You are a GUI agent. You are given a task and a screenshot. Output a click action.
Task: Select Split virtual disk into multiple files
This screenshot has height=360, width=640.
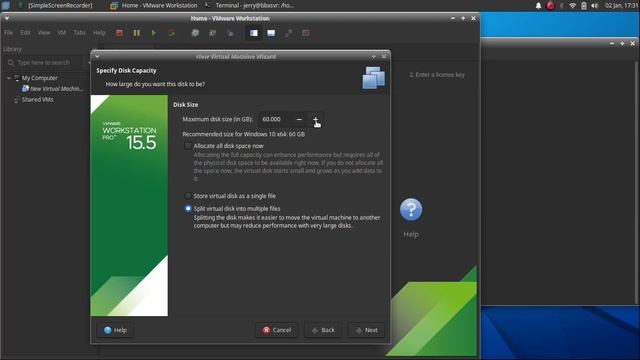tap(188, 209)
